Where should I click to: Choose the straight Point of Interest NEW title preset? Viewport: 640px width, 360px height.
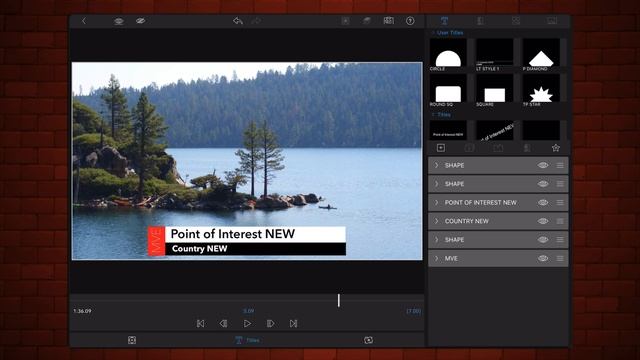tap(448, 130)
